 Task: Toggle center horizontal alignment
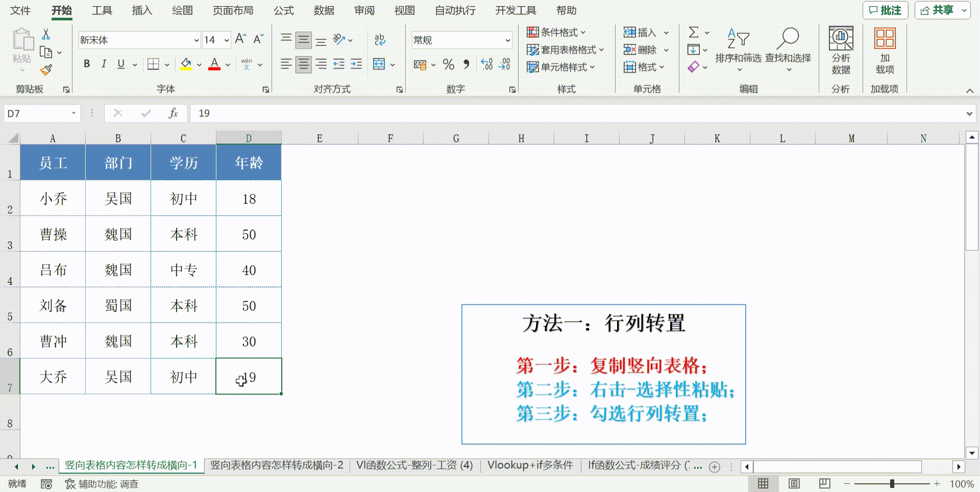point(304,64)
